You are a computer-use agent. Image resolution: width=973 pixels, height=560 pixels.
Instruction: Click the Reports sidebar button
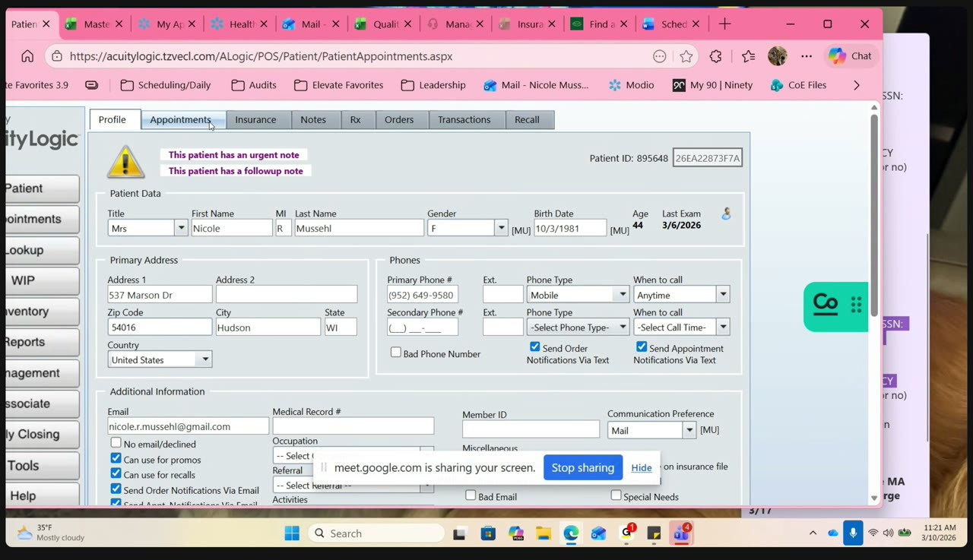tap(42, 342)
